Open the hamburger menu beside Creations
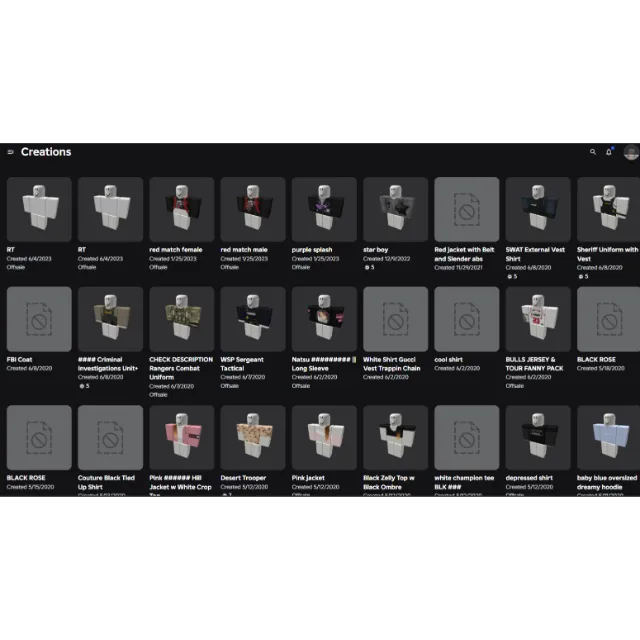The image size is (640, 640). pos(11,152)
